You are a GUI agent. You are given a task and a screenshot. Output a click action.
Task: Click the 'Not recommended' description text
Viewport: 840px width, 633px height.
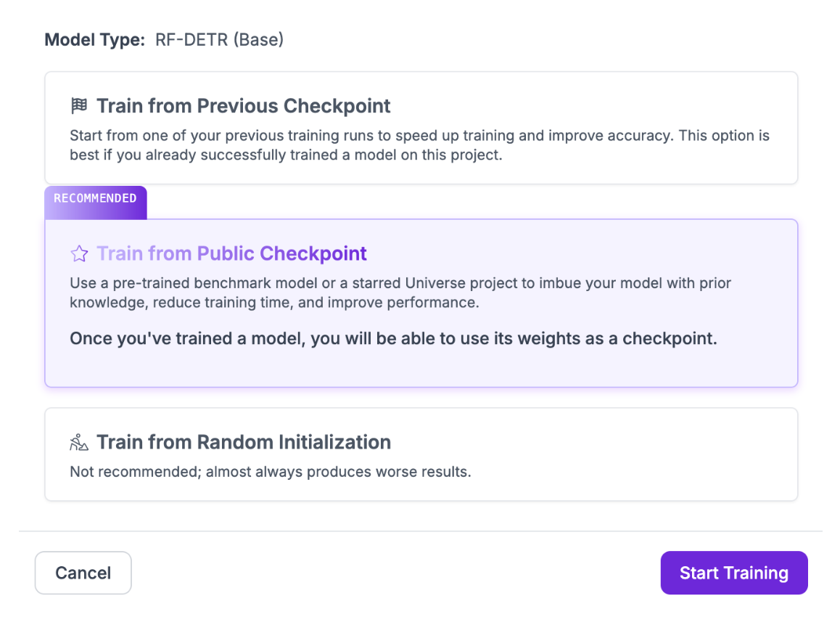coord(270,472)
